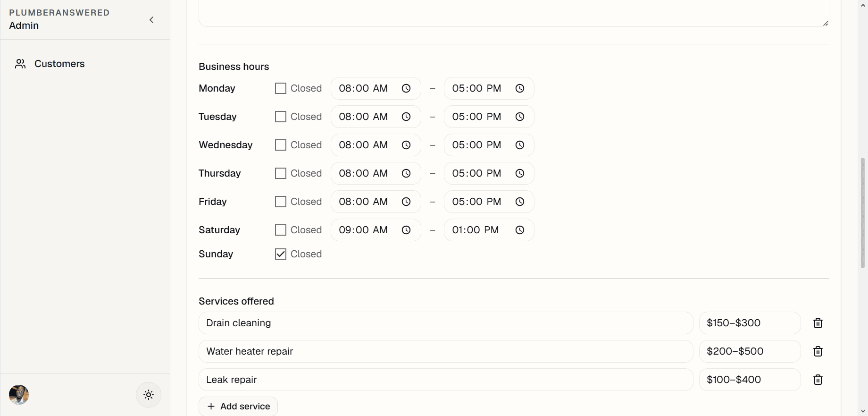Click the Leak repair price field
This screenshot has height=416, width=868.
[x=750, y=380]
